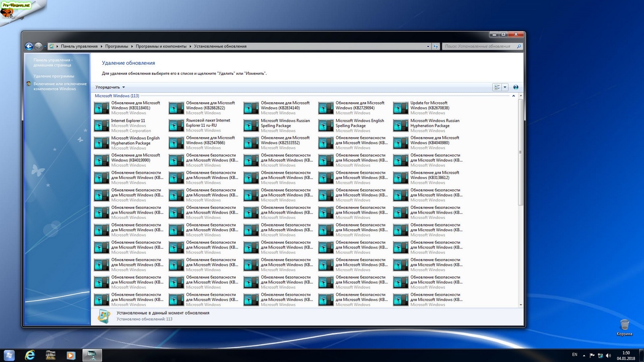Viewport: 644px width, 362px height.
Task: Click Панель управления breadcrumb item
Action: (x=79, y=46)
